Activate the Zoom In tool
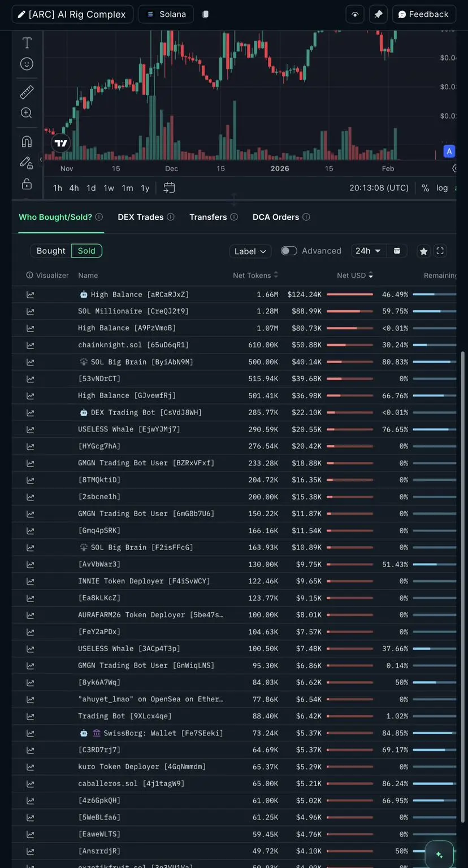Screen dimensions: 468x868 click(27, 113)
